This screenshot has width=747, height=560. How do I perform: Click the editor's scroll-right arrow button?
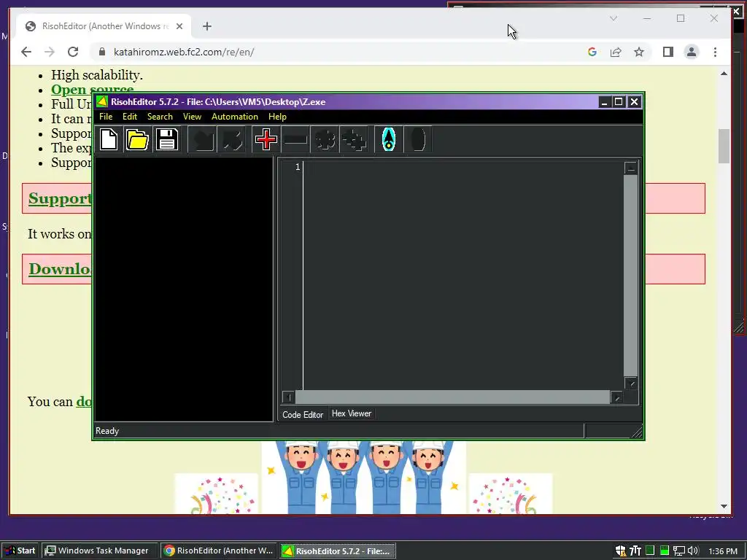coord(617,397)
